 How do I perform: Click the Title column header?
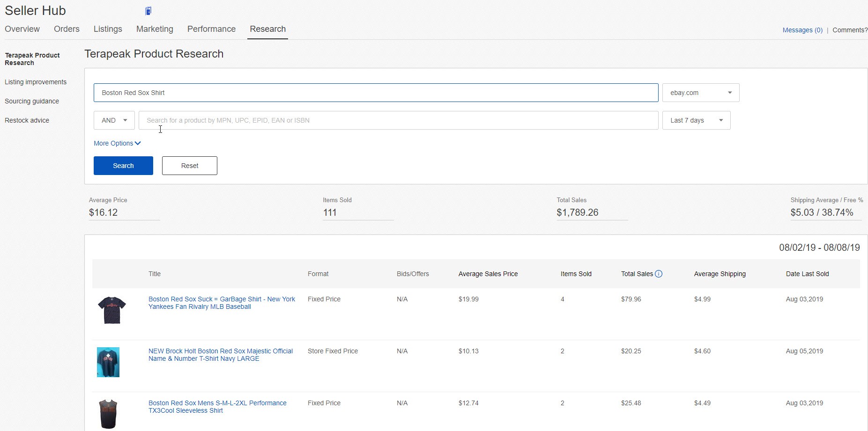155,274
